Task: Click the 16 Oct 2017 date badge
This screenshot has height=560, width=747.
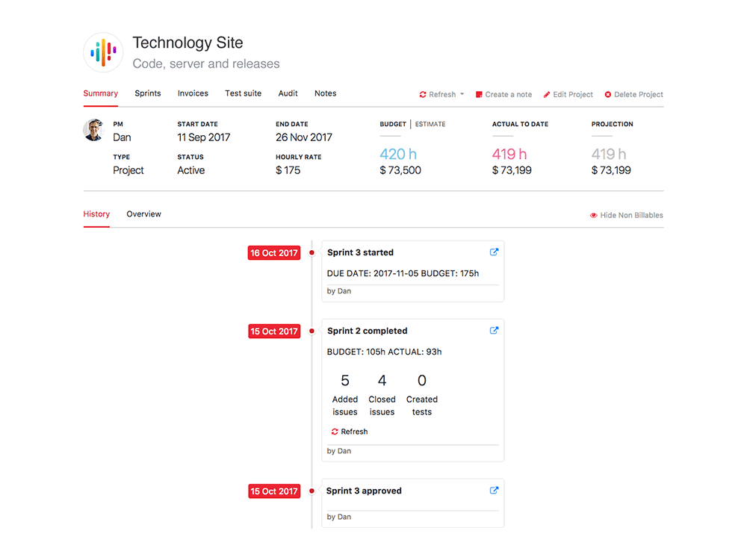Action: pyautogui.click(x=274, y=253)
